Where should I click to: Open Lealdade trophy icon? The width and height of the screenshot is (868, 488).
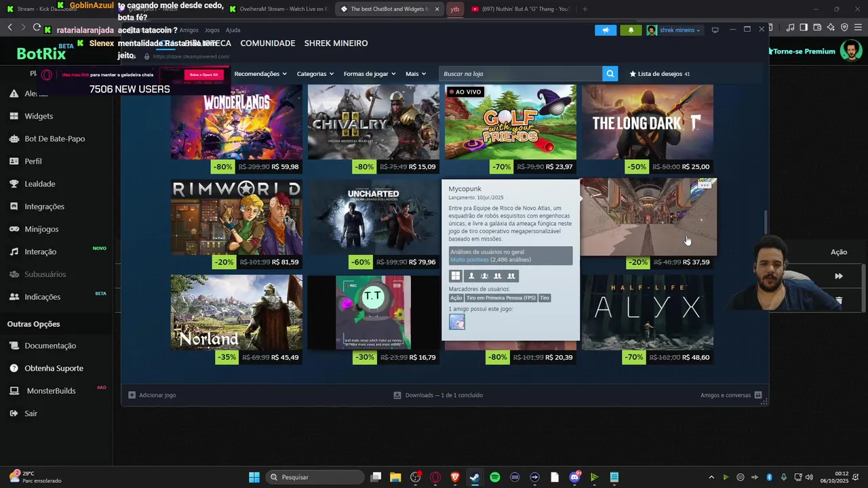[x=14, y=184]
